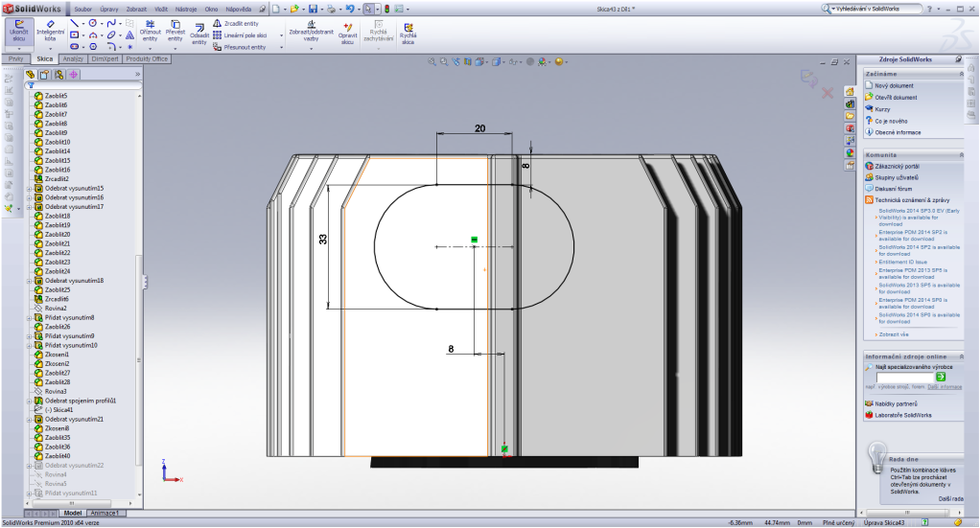Open the Zobrazit menu
The width and height of the screenshot is (980, 528).
pos(136,9)
